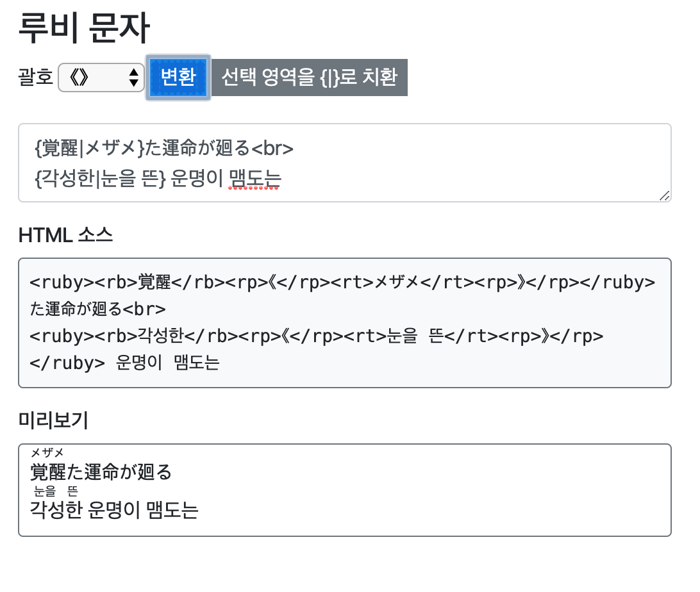Click the up-down arrows on the 《》 selector
The height and width of the screenshot is (592, 700).
coord(134,78)
